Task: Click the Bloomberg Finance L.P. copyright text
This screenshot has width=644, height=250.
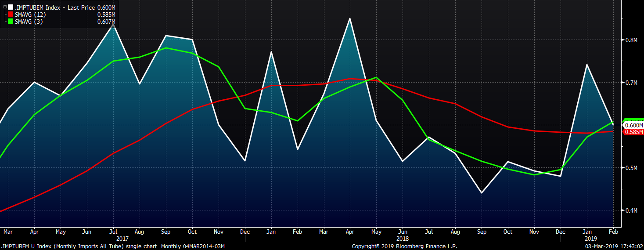Action: tap(404, 246)
